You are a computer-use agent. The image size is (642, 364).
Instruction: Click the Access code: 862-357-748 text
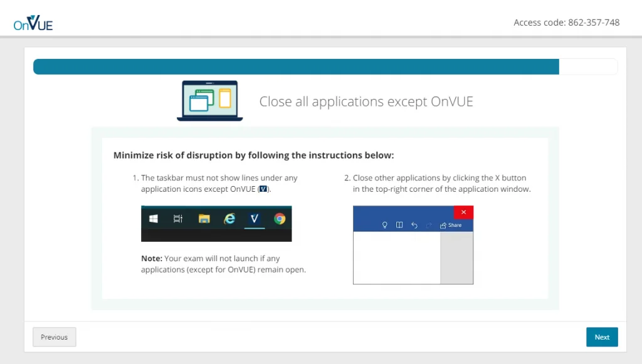567,23
